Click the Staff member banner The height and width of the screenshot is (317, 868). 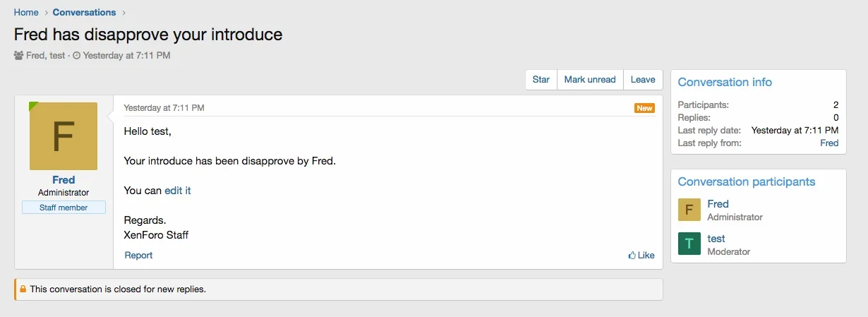click(64, 208)
